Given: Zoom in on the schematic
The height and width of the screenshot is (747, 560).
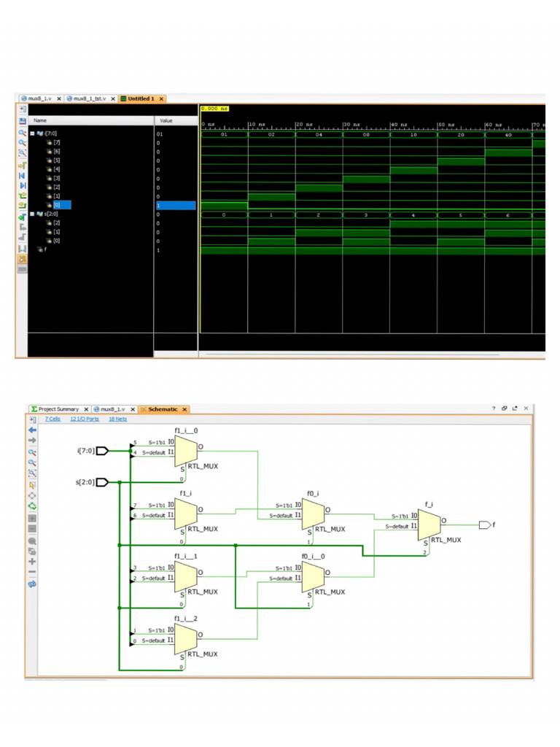Looking at the screenshot, I should pos(32,452).
